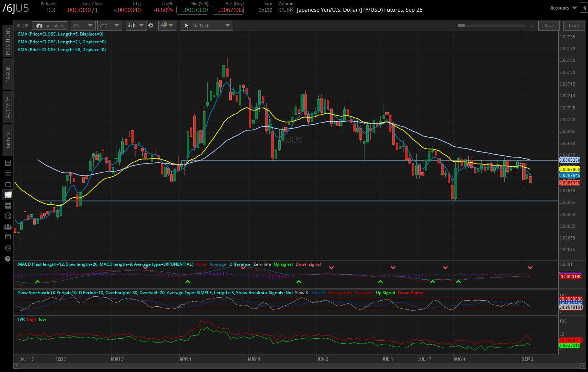Open the ACTIVITY tab

pos(7,106)
